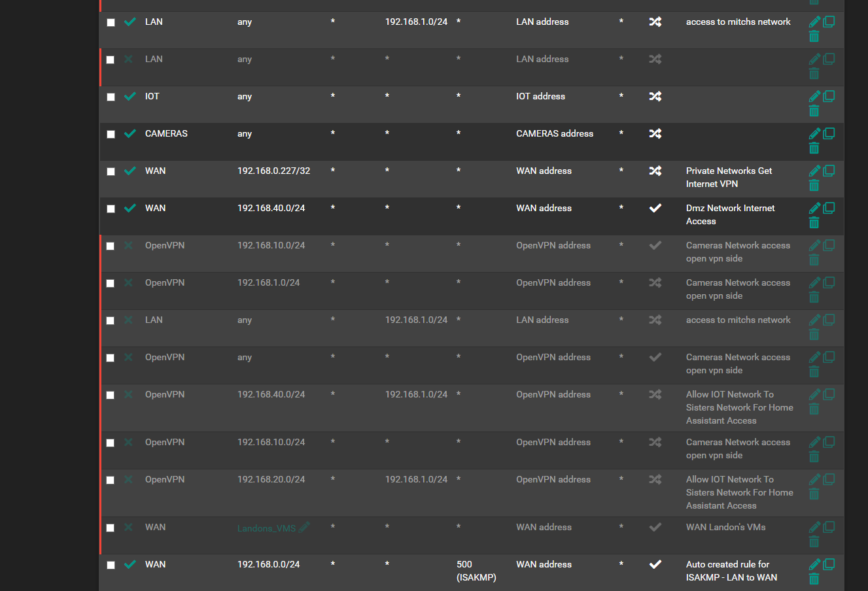The height and width of the screenshot is (591, 868).
Task: Delete the OpenVPN 192.168.20.0/24 rule
Action: pyautogui.click(x=814, y=494)
